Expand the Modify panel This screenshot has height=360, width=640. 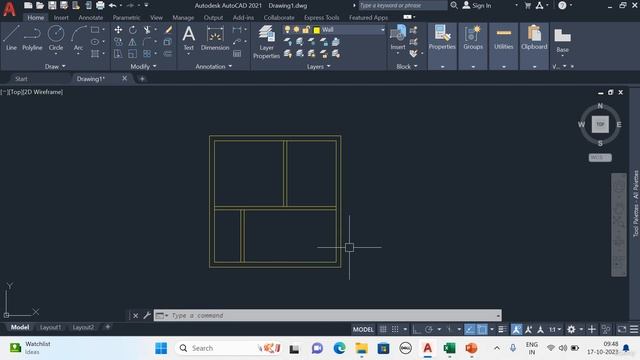pos(143,66)
